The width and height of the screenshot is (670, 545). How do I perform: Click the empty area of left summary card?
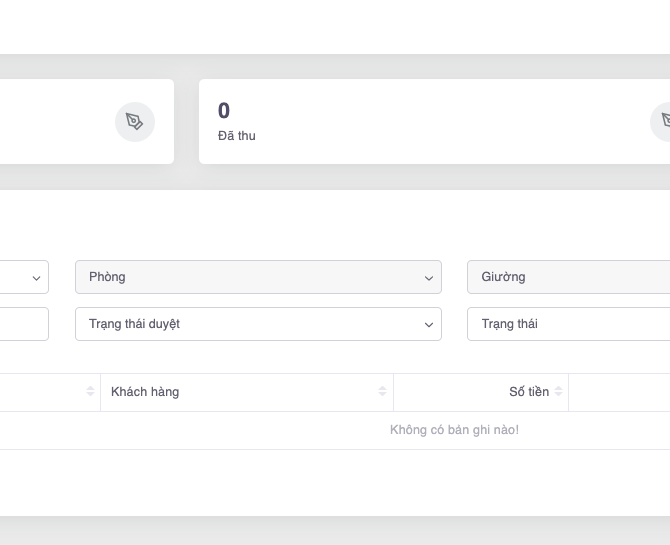tap(50, 122)
